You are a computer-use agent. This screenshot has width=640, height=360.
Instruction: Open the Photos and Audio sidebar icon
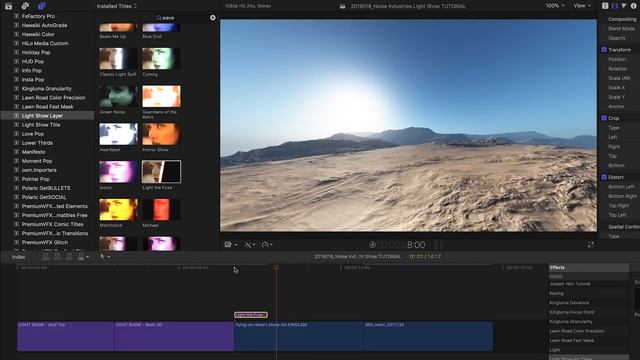(25, 6)
